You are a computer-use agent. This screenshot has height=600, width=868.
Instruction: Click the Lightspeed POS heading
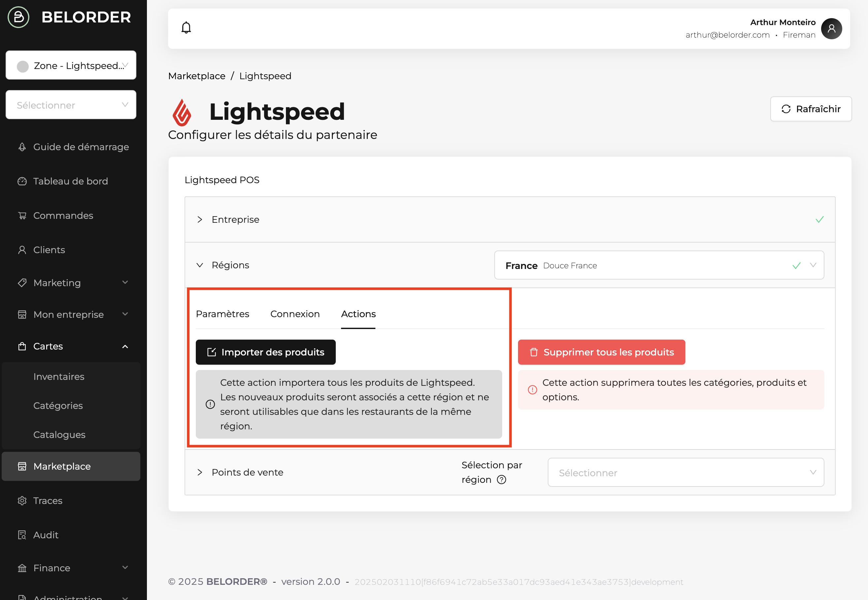[x=222, y=180]
